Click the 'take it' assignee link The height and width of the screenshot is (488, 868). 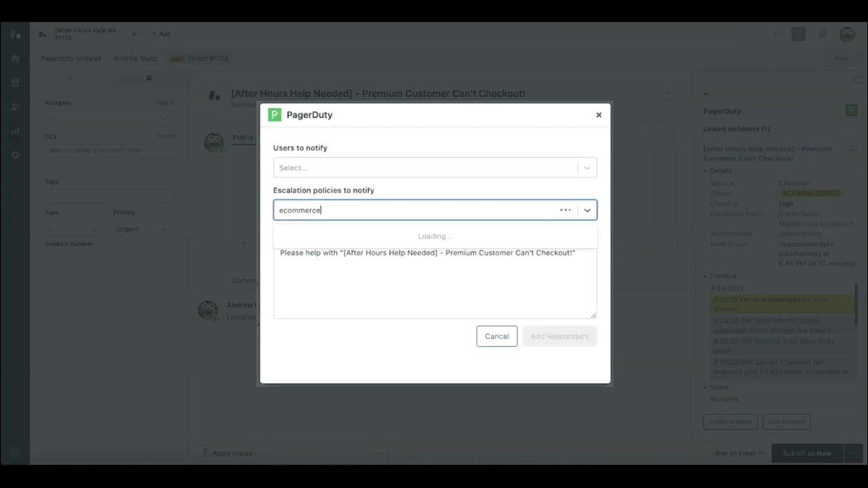[x=165, y=102]
